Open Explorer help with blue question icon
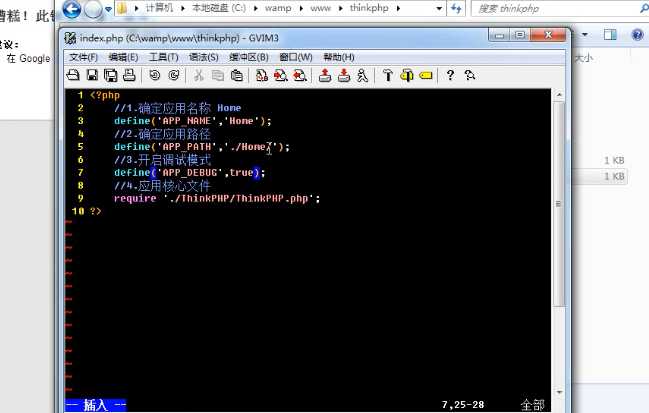The width and height of the screenshot is (649, 413). click(638, 35)
